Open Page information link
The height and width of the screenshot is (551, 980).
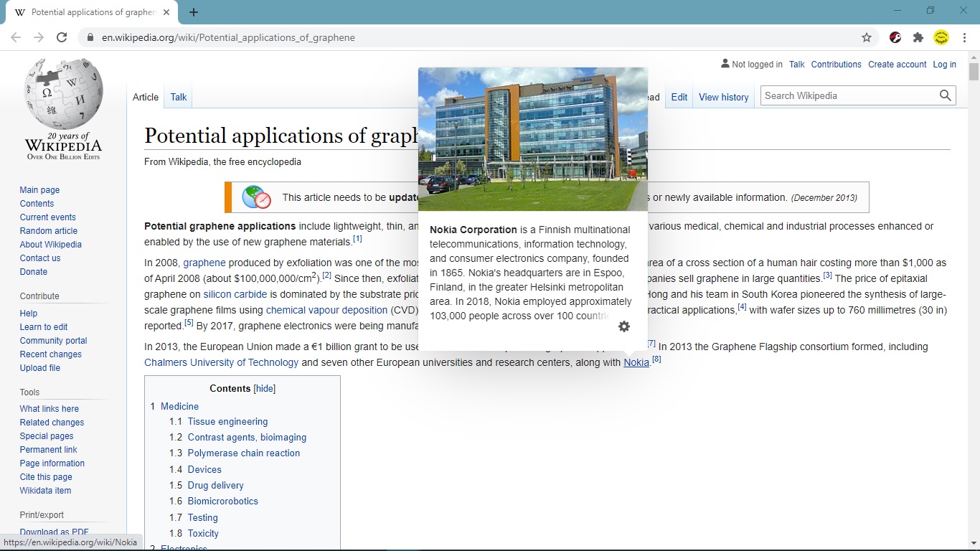(x=52, y=463)
